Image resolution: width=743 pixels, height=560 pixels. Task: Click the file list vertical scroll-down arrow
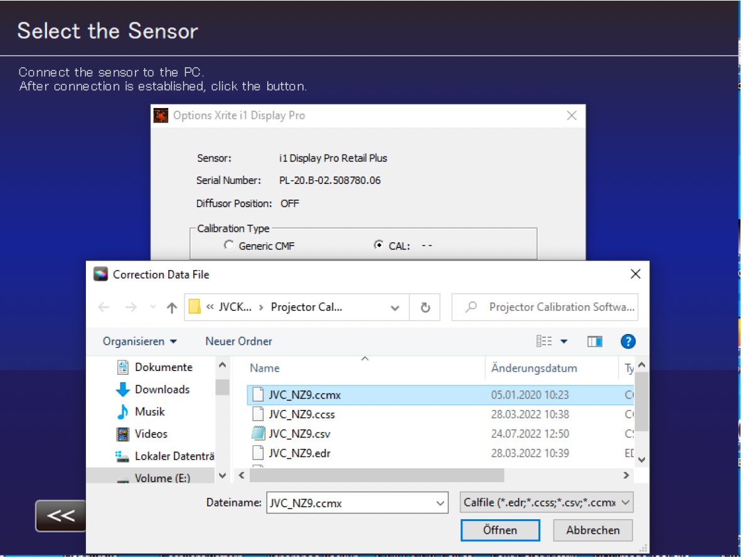tap(641, 460)
